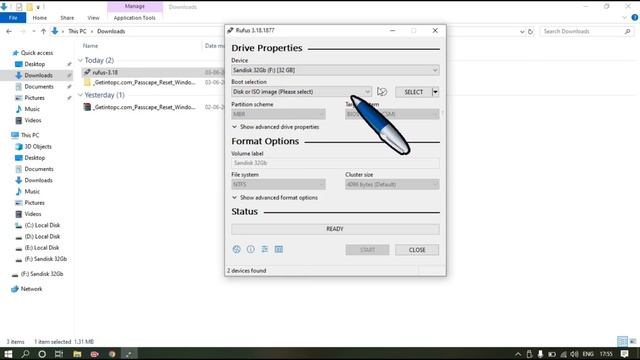This screenshot has width=640, height=360.
Task: Open the Boot selection dropdown
Action: tap(301, 92)
